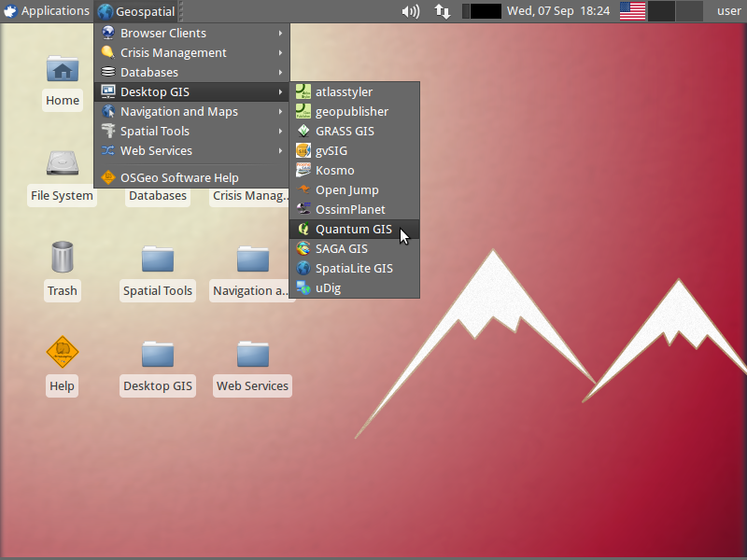
Task: Expand arrow beside Crisis Management
Action: click(281, 52)
